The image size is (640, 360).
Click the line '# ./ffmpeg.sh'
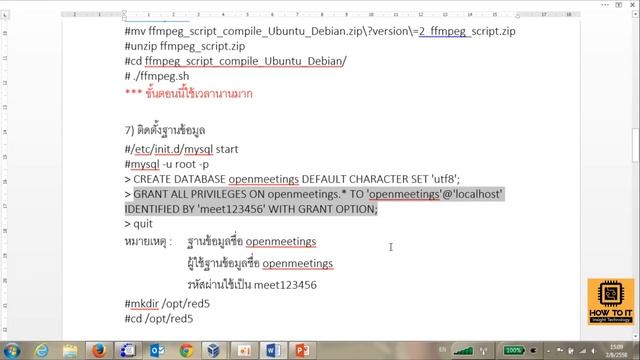(157, 76)
